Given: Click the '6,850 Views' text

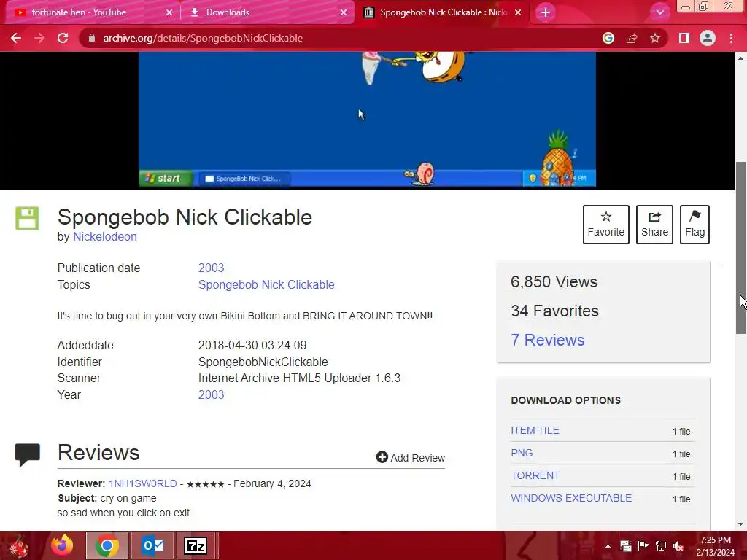Looking at the screenshot, I should coord(554,282).
